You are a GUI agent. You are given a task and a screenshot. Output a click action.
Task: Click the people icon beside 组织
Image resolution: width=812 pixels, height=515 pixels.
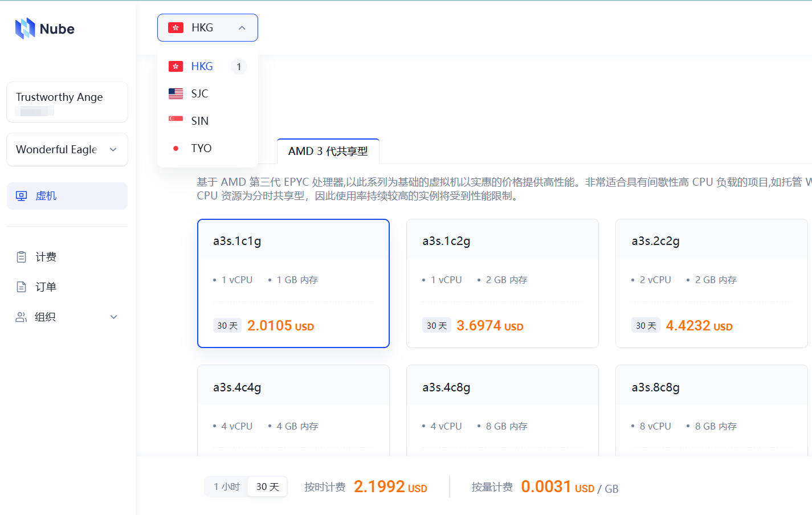point(21,317)
